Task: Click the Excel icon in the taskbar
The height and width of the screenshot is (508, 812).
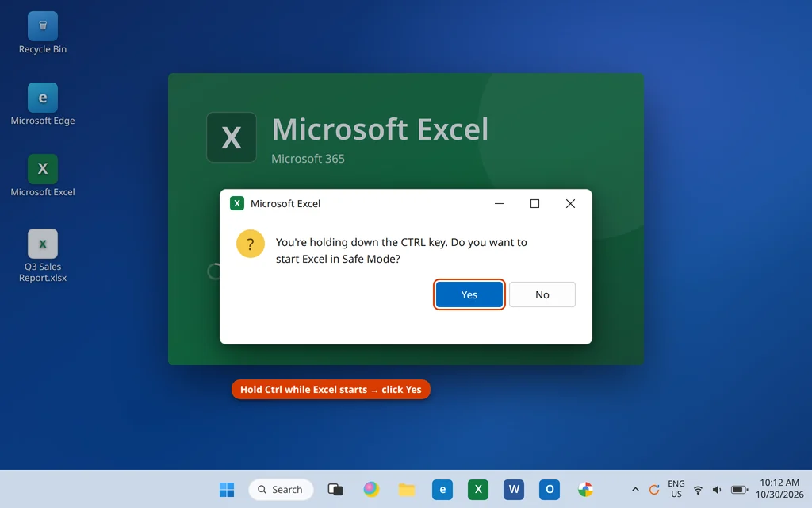Action: pyautogui.click(x=478, y=489)
